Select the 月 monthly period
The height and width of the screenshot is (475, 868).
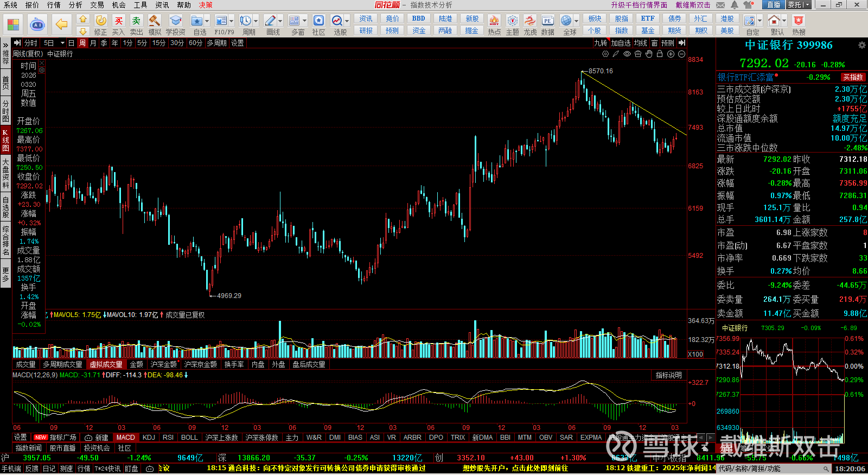click(93, 43)
